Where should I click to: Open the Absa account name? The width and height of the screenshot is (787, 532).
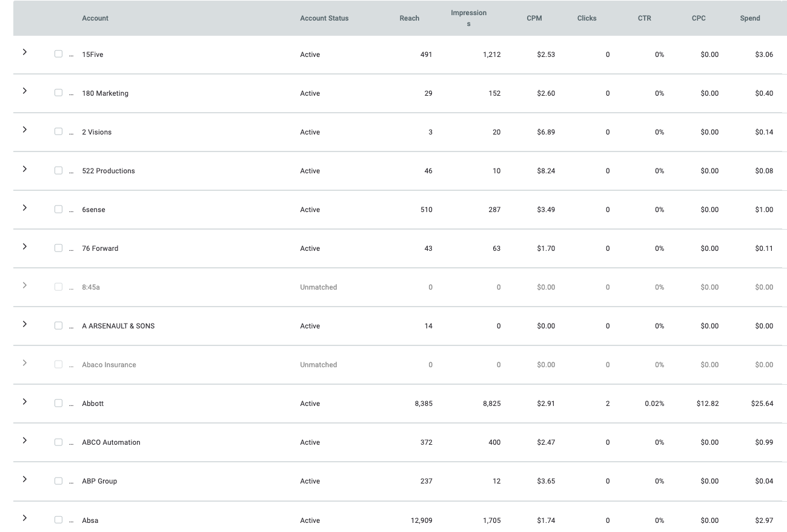tap(90, 520)
